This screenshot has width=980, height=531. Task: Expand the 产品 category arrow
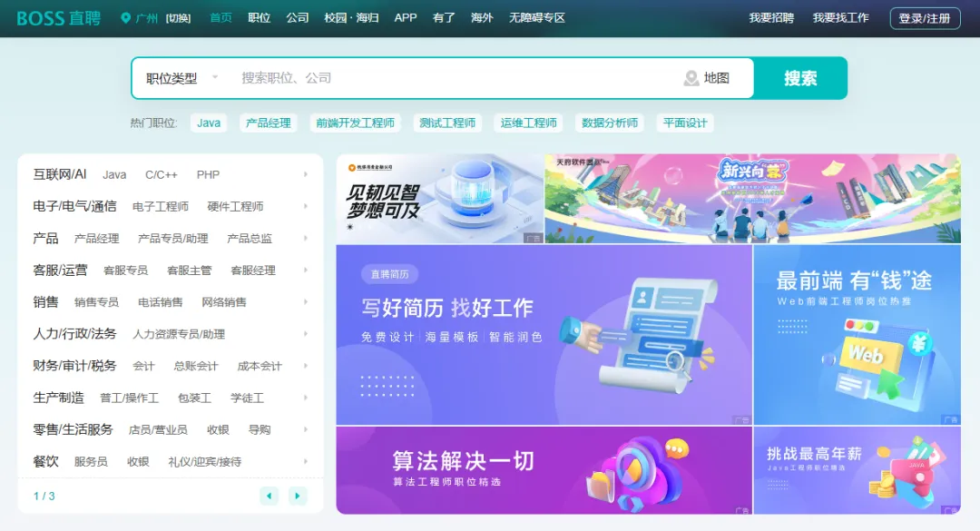pos(306,238)
